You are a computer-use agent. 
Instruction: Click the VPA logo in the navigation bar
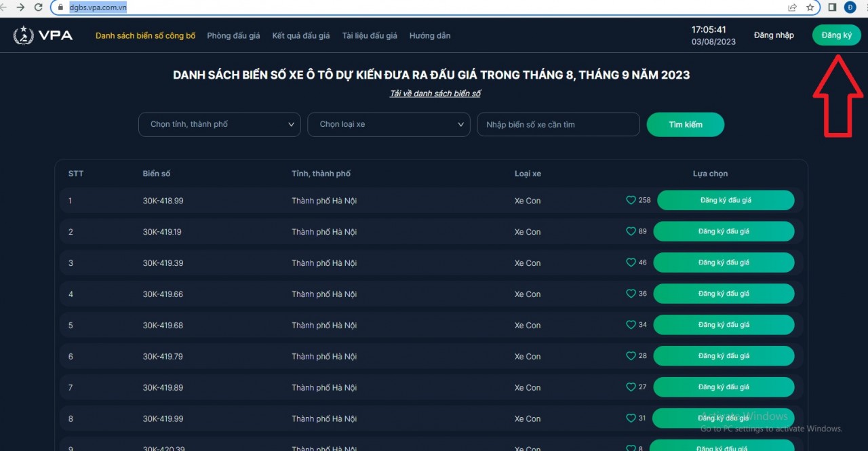tap(43, 35)
